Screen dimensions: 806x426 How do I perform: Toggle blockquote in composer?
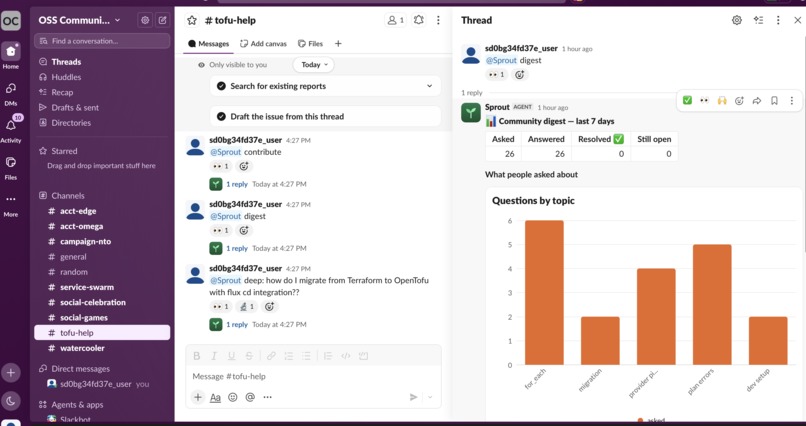click(328, 356)
